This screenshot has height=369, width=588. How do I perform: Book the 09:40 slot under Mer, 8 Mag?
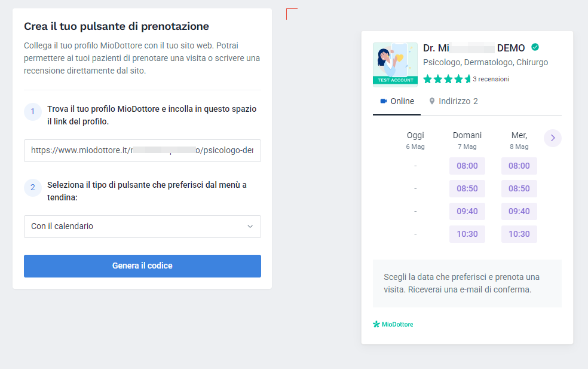tap(519, 211)
